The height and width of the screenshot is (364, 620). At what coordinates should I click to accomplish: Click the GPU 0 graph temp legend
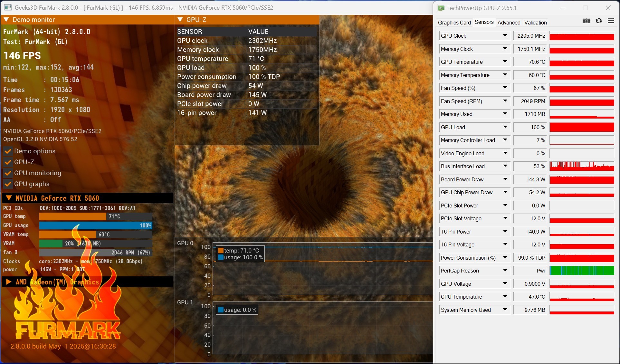pos(238,251)
